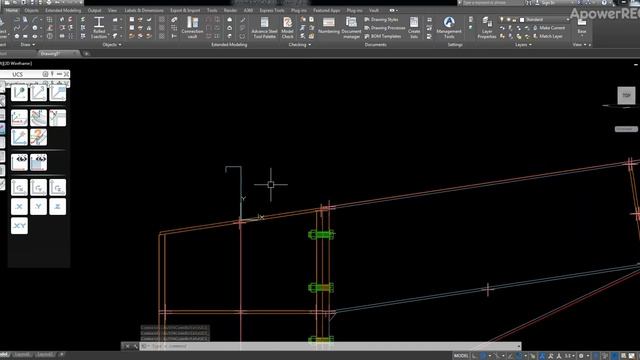640x360 pixels.
Task: Click the Y tile in UCS palette
Action: (x=38, y=207)
